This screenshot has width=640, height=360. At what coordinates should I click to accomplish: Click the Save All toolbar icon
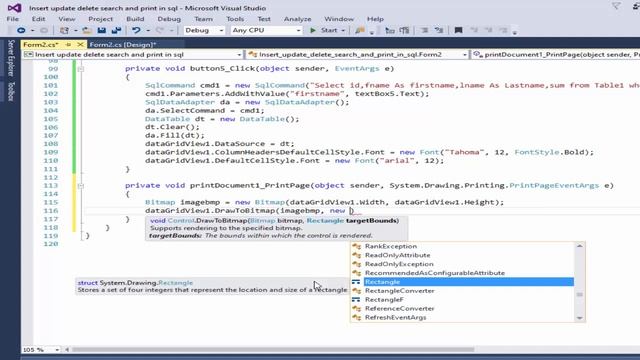tap(116, 30)
